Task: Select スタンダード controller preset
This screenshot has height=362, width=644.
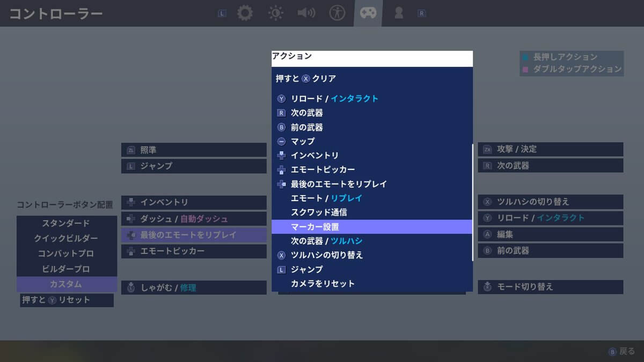Action: pyautogui.click(x=67, y=223)
